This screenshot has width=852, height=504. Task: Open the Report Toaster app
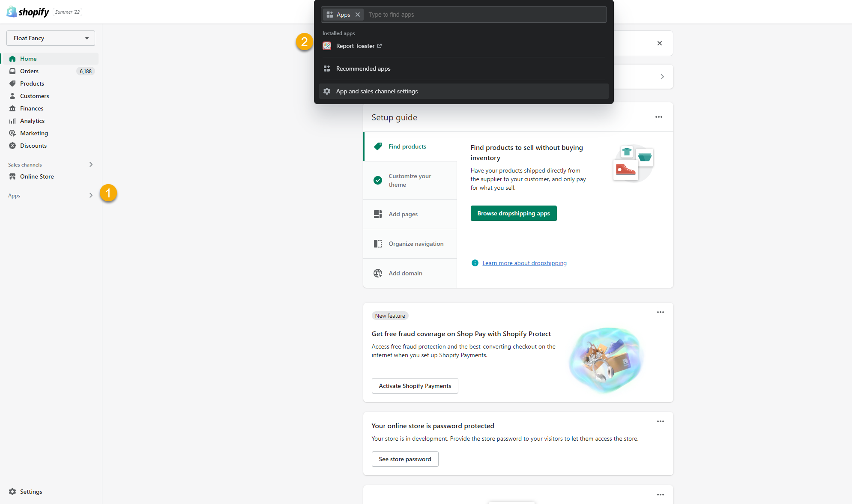tap(355, 46)
